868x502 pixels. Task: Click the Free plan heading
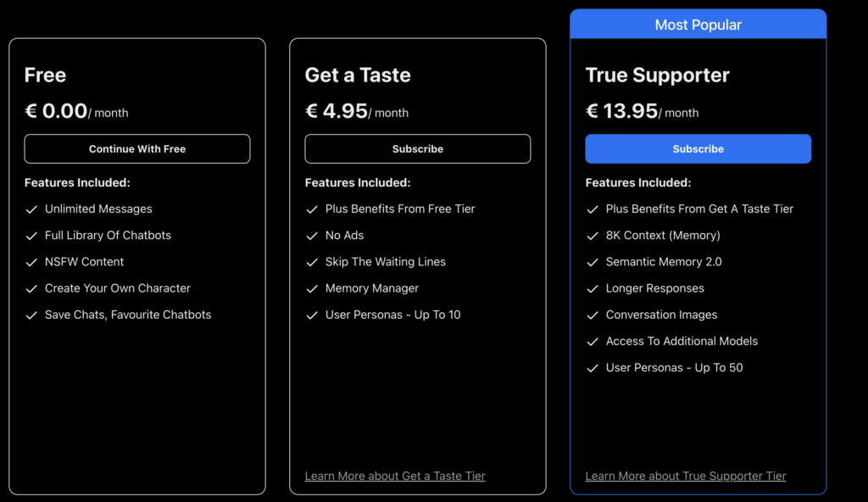pos(45,75)
